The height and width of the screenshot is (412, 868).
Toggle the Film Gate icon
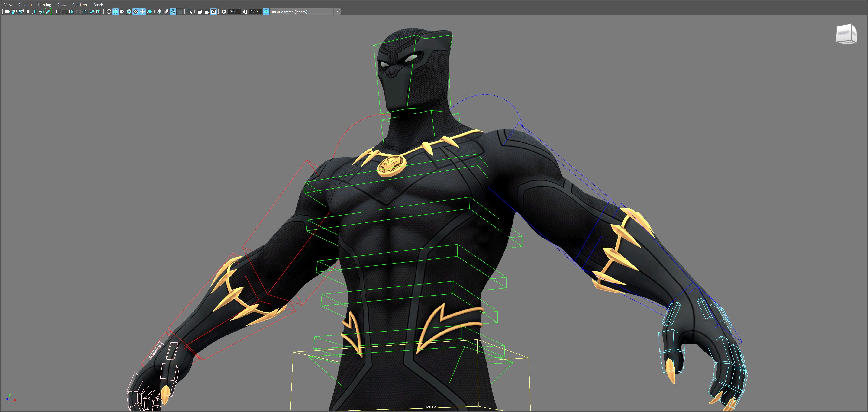click(x=65, y=11)
